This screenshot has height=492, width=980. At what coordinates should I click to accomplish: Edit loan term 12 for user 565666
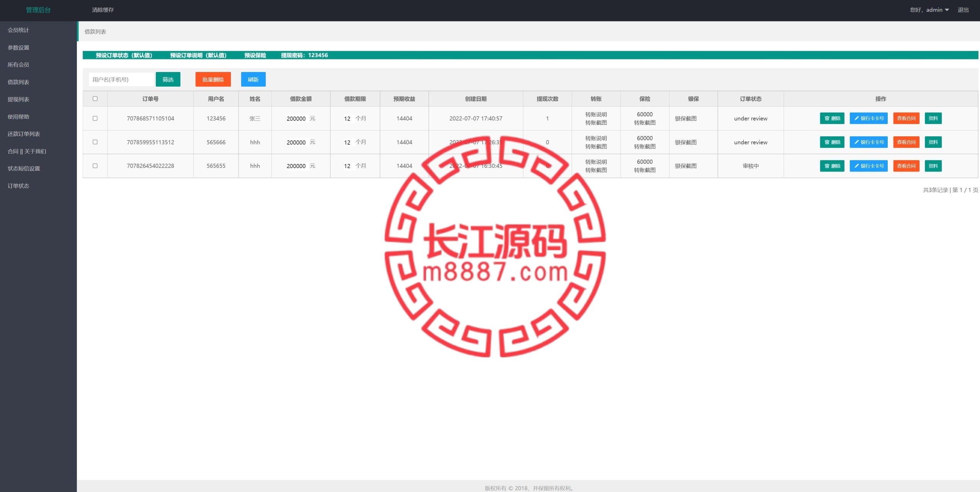tap(347, 142)
